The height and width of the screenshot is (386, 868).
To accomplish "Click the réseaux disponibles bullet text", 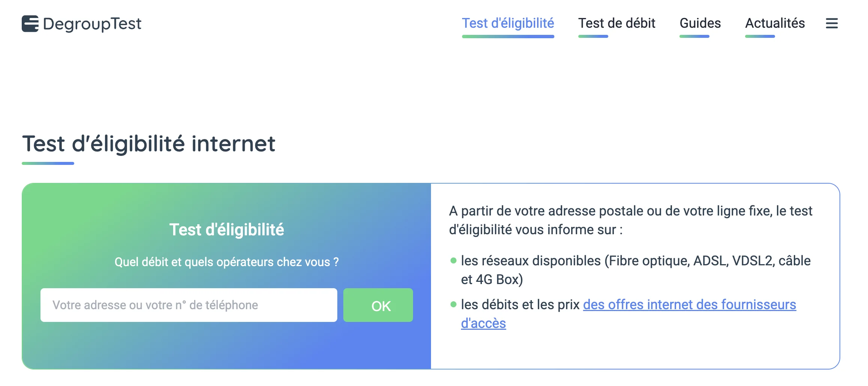I will 636,270.
